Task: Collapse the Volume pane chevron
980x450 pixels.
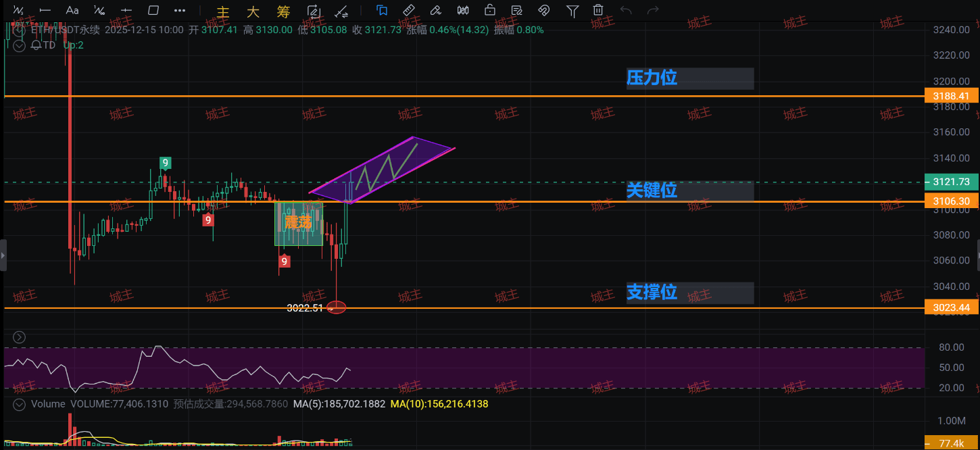Action: [20, 404]
